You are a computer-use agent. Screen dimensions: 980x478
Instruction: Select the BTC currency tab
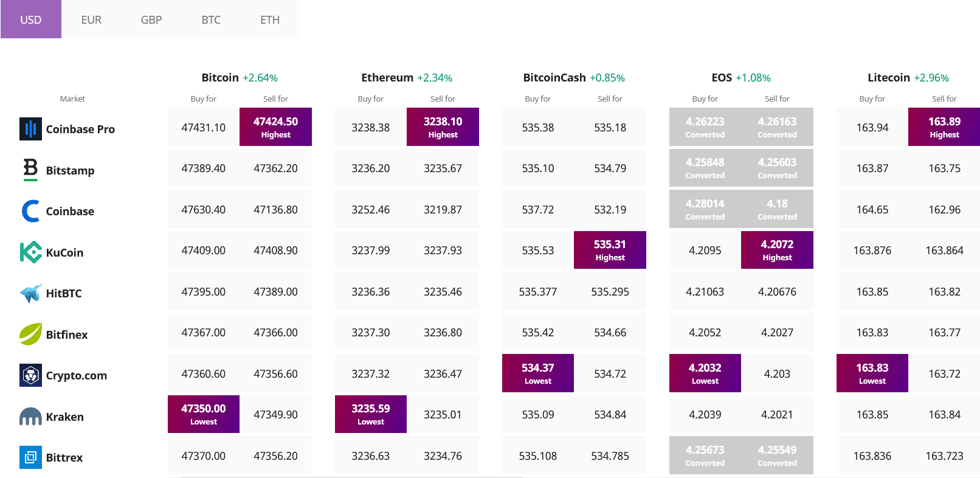tap(211, 19)
